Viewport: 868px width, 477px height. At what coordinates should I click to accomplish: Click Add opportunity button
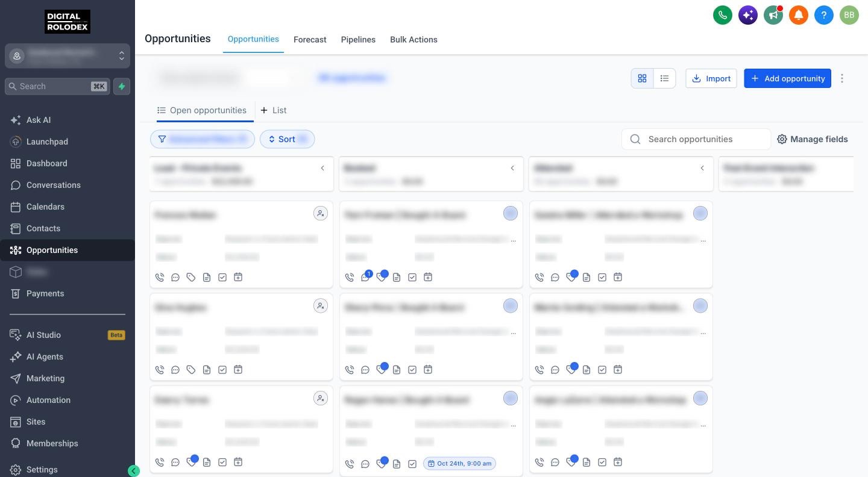click(787, 78)
